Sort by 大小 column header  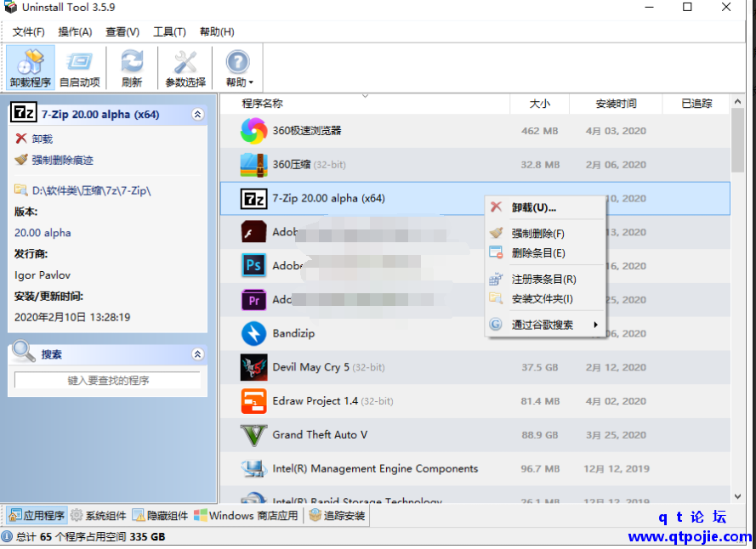click(539, 103)
